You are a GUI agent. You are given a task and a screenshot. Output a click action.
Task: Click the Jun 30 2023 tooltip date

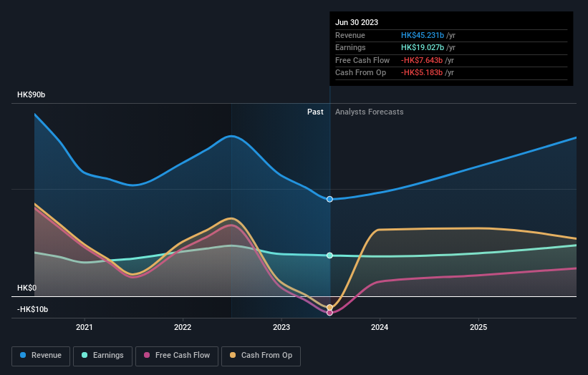pyautogui.click(x=357, y=22)
